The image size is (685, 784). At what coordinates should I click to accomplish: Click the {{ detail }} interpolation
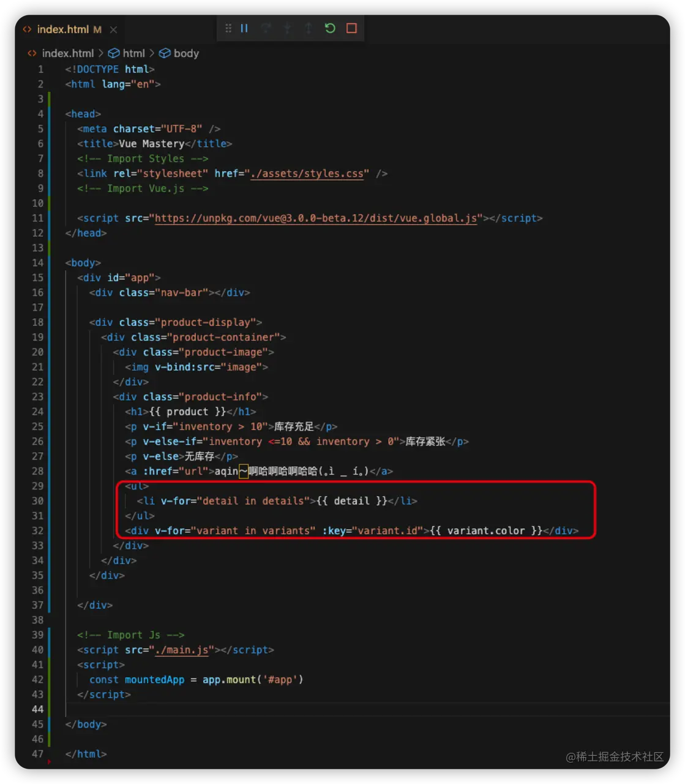(x=352, y=501)
